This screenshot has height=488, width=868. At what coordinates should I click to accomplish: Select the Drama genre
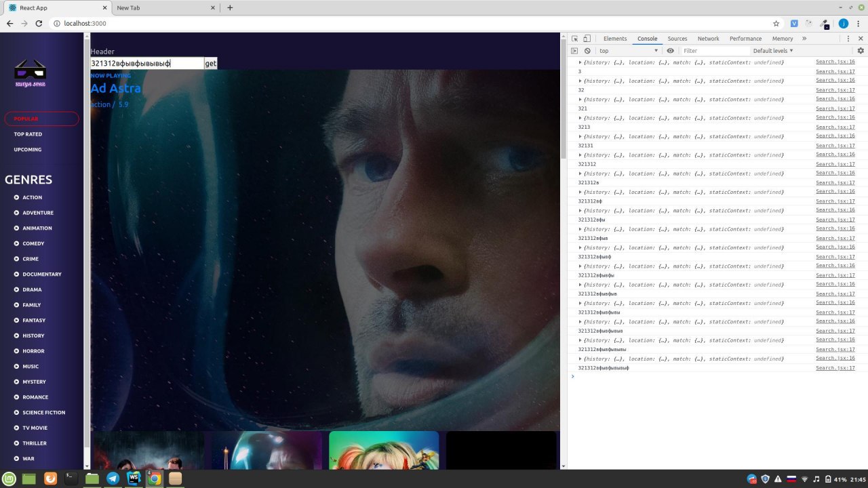[x=32, y=289]
